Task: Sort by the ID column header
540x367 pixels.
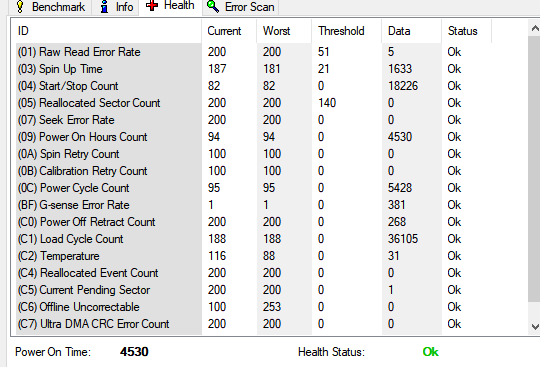Action: pos(108,31)
